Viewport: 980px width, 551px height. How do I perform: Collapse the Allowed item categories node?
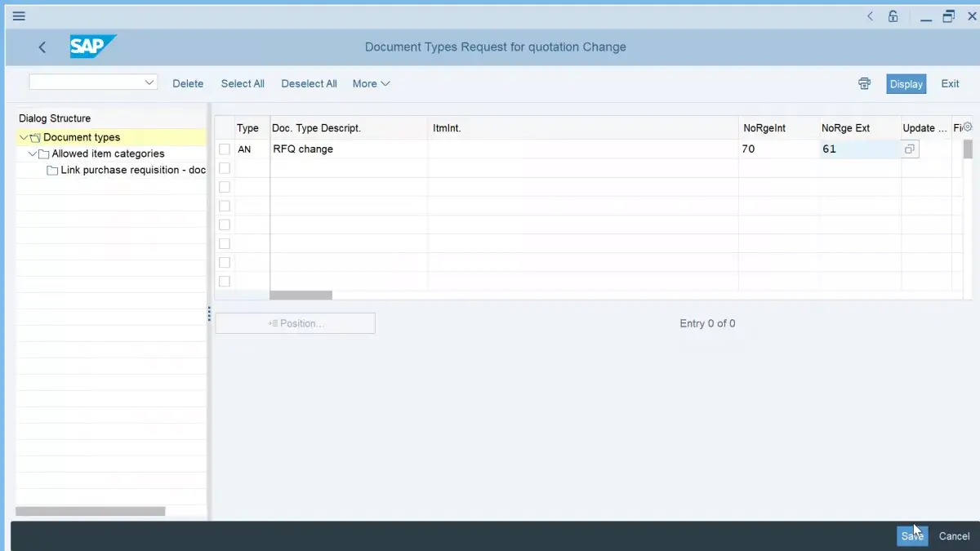(33, 153)
